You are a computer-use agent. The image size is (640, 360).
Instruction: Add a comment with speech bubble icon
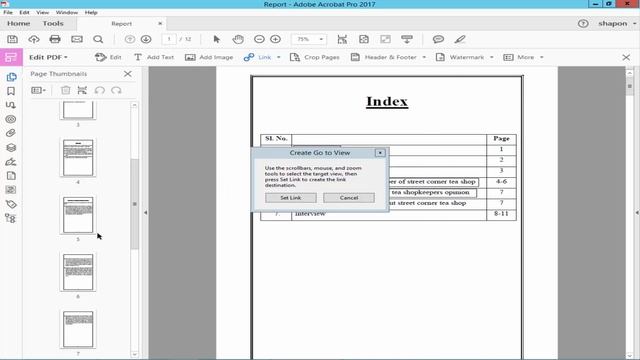438,39
